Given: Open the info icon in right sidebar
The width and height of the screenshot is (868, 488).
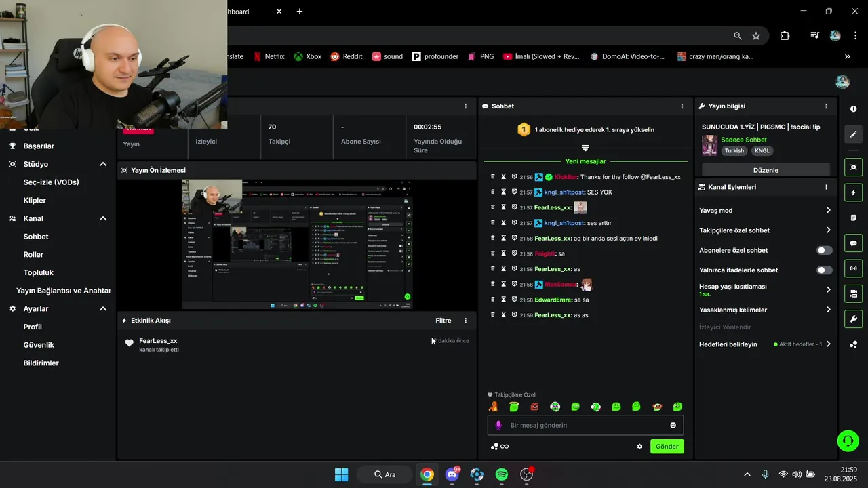Looking at the screenshot, I should 853,109.
